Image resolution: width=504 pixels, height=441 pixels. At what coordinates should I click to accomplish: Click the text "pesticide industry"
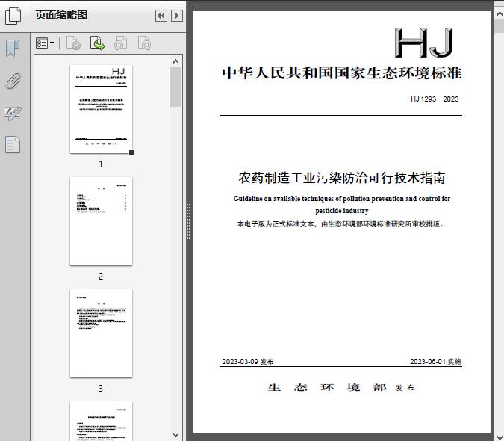[x=342, y=211]
